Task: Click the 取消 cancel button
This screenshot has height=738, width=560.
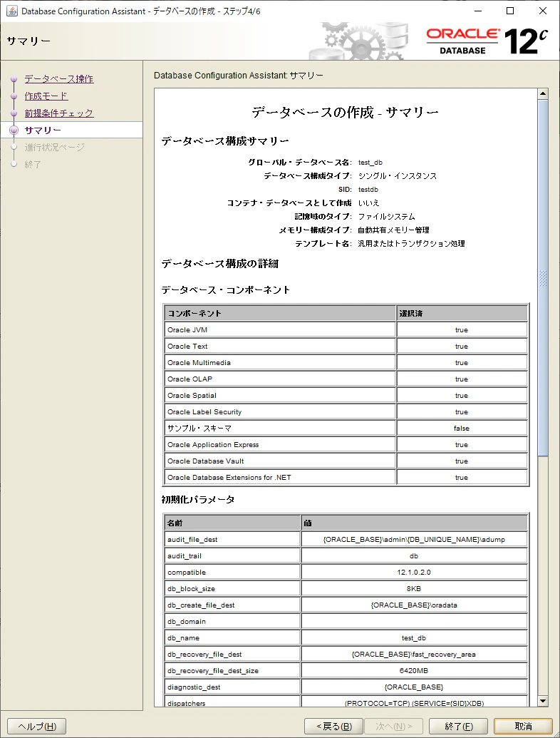Action: pyautogui.click(x=524, y=726)
